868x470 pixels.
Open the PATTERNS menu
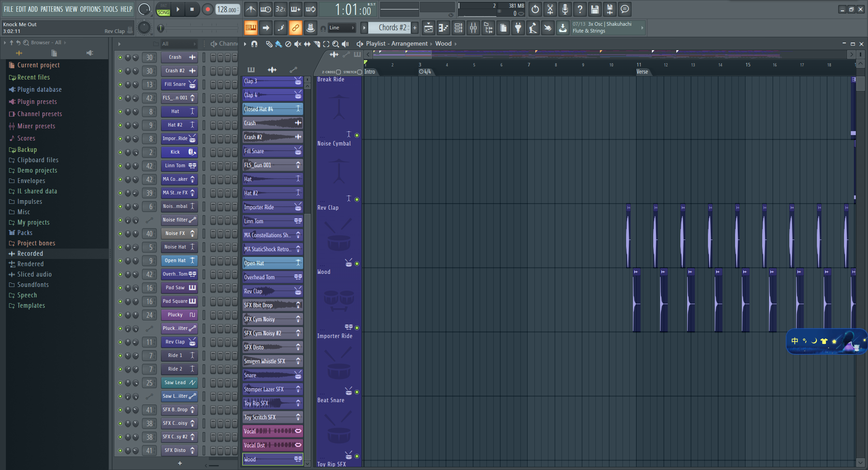pos(52,9)
